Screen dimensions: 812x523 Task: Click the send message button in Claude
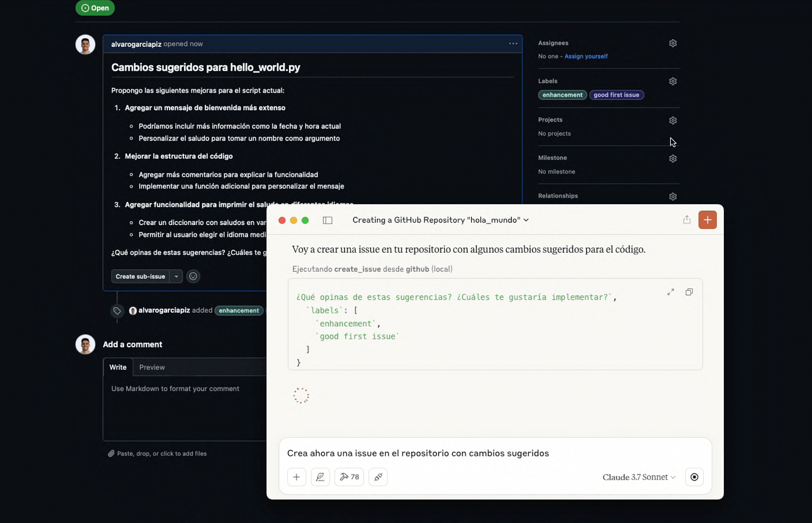(694, 477)
